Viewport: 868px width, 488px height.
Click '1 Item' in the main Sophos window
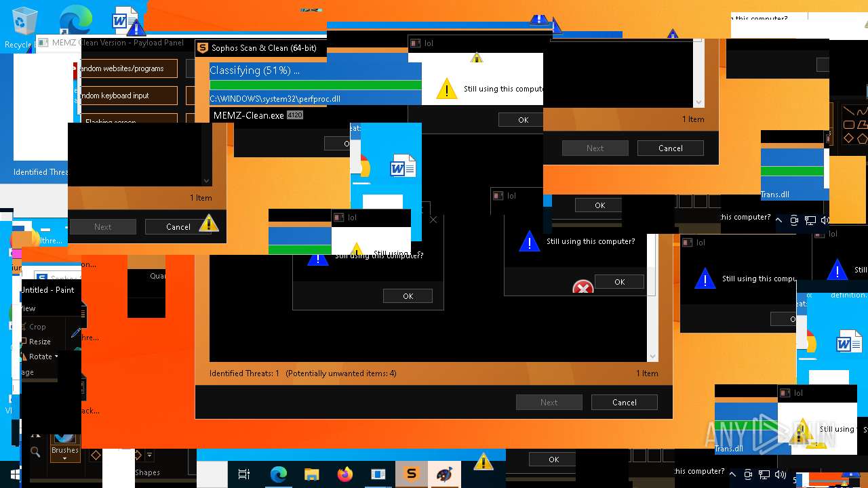(x=647, y=373)
